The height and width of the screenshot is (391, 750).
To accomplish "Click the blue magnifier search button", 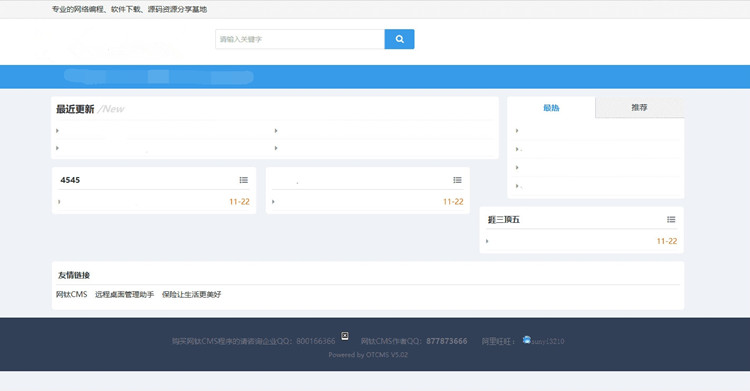I will pos(399,39).
